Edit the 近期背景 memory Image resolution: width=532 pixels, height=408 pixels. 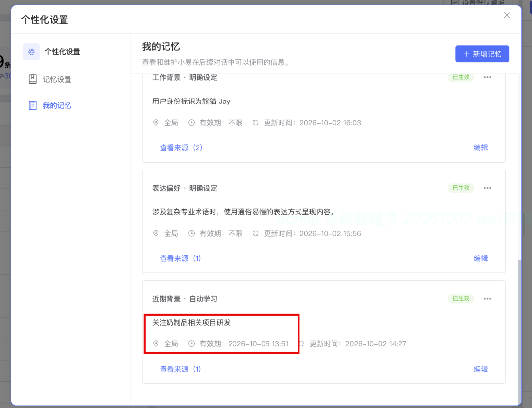pyautogui.click(x=481, y=369)
